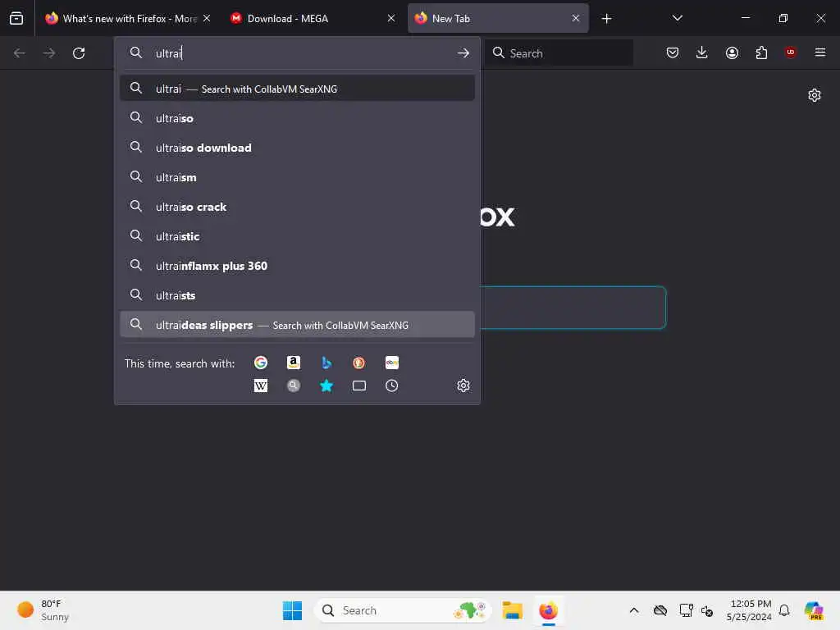Search in History clock icon
This screenshot has height=630, width=840.
click(x=391, y=386)
